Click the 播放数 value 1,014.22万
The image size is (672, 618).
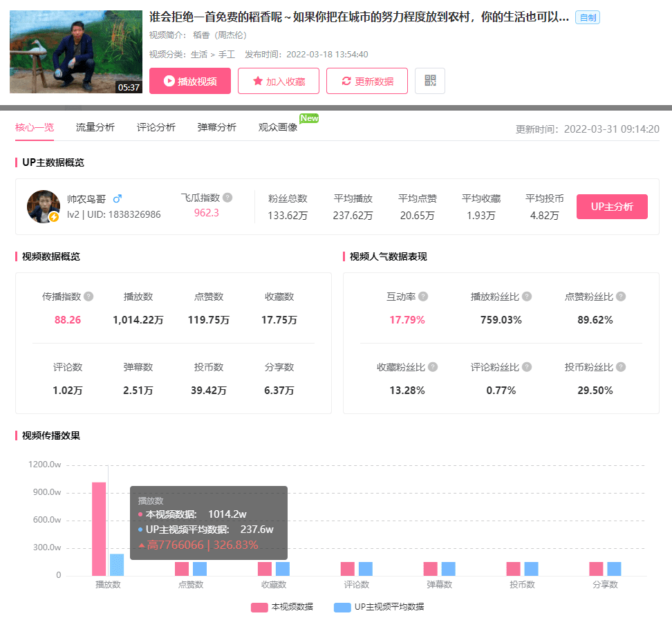pyautogui.click(x=138, y=319)
